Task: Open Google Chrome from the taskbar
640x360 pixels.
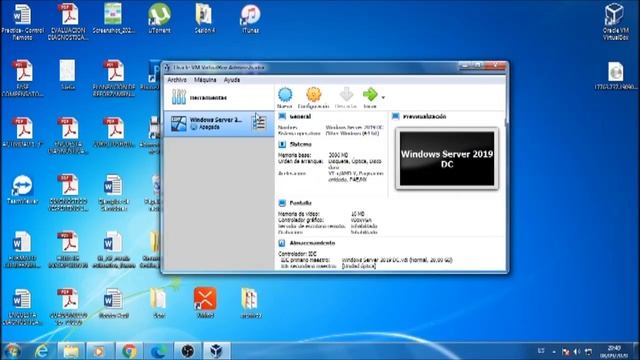Action: click(x=129, y=351)
